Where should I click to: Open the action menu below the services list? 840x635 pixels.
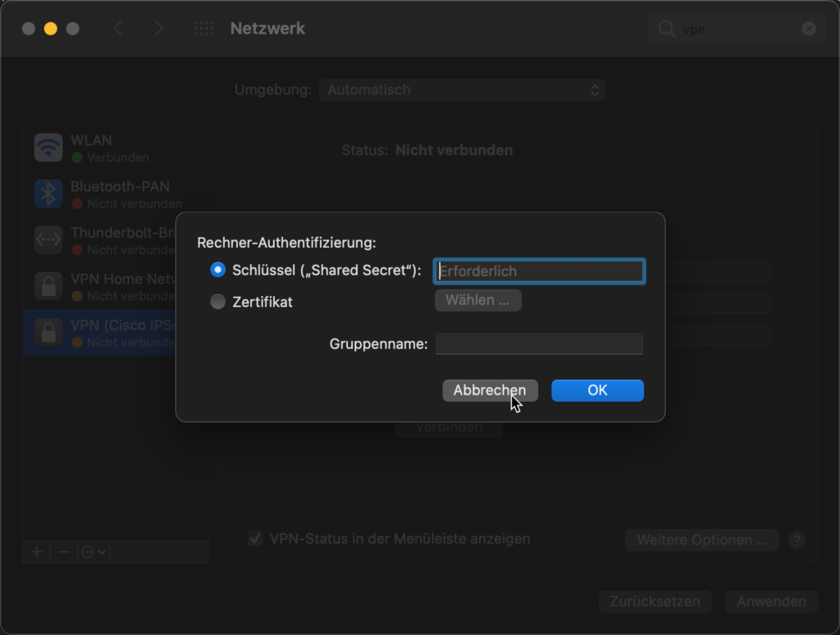point(91,552)
